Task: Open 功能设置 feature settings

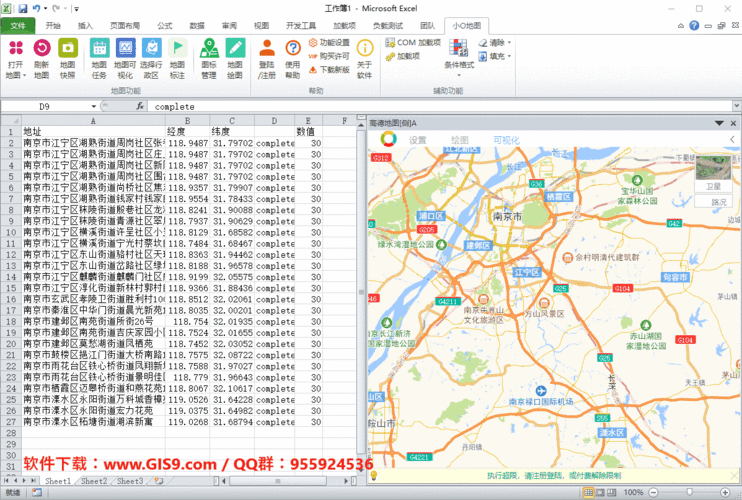Action: point(329,43)
